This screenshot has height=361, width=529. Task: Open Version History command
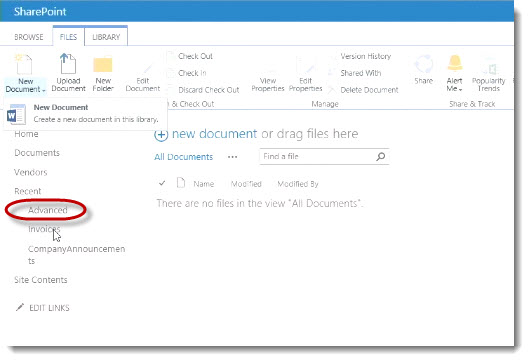click(366, 56)
